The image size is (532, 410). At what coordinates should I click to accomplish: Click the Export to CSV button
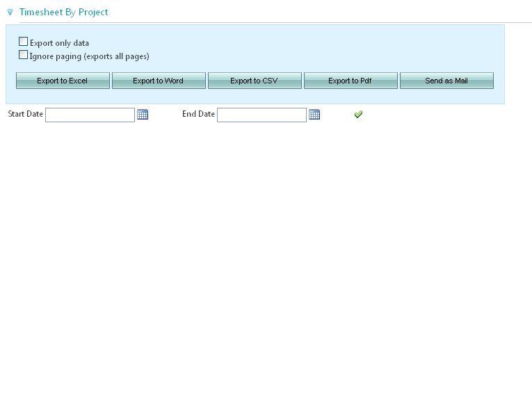pos(255,81)
